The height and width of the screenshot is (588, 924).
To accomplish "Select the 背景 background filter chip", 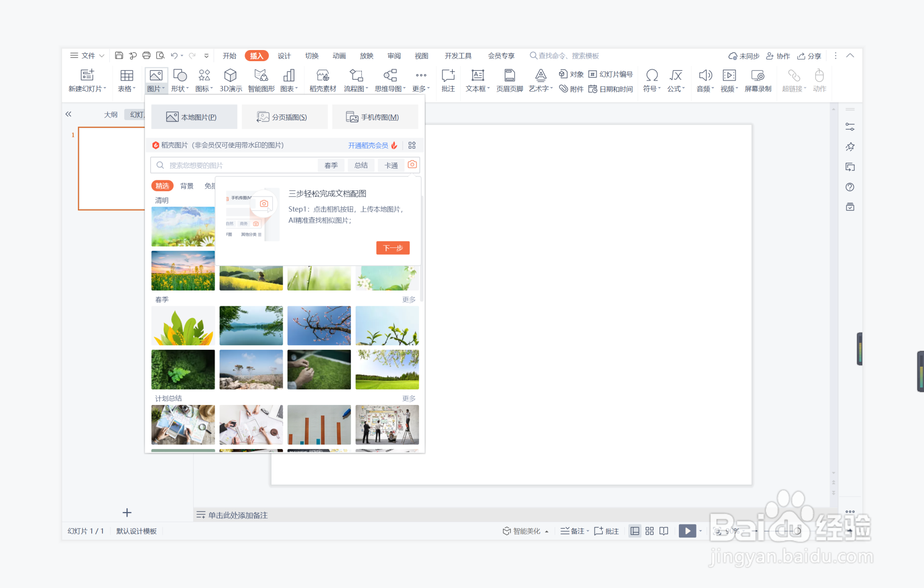I will tap(187, 186).
